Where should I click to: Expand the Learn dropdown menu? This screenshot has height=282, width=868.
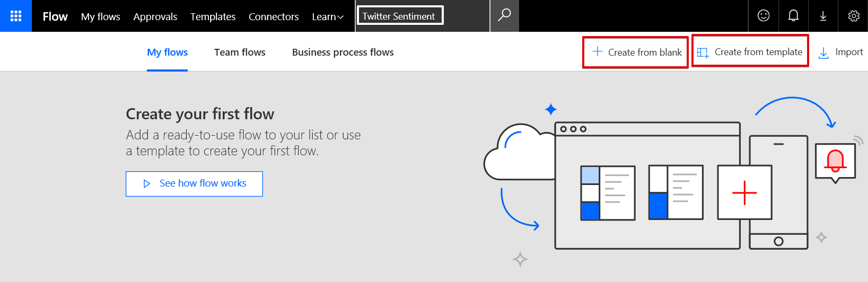[x=328, y=17]
